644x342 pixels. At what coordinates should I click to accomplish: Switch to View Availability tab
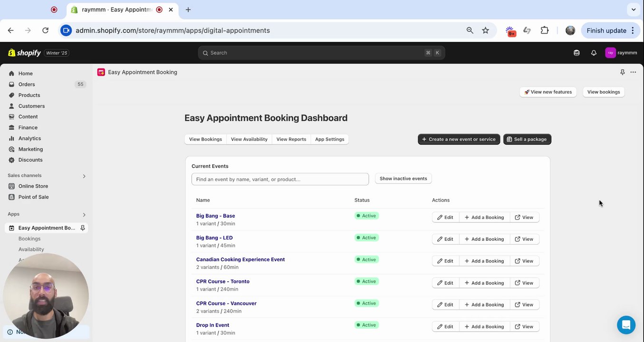pyautogui.click(x=249, y=139)
